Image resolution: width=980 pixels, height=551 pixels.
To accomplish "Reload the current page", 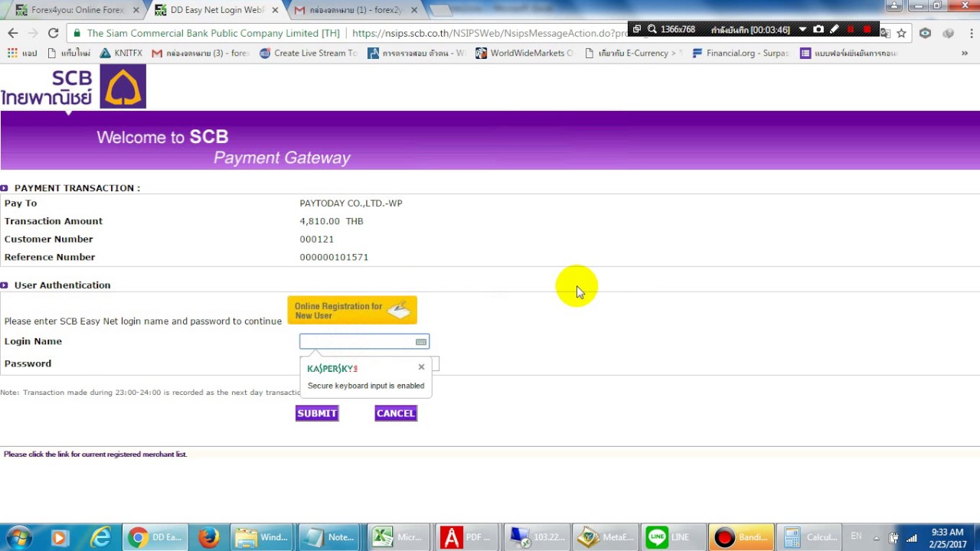I will coord(54,33).
